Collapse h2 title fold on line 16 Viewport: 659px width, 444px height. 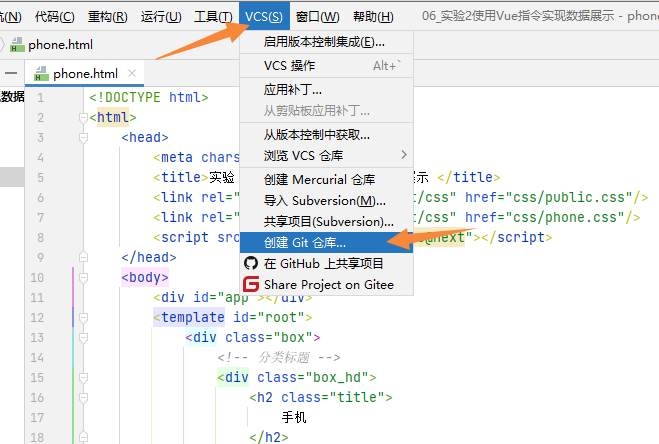tap(83, 397)
